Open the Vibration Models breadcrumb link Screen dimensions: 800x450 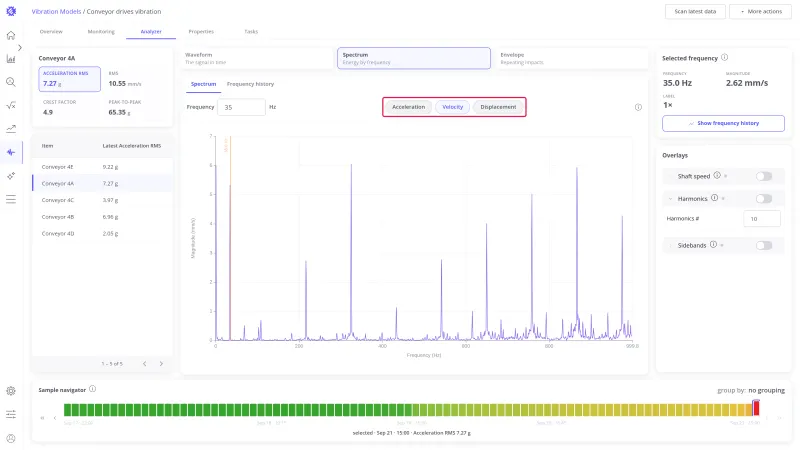pos(56,11)
